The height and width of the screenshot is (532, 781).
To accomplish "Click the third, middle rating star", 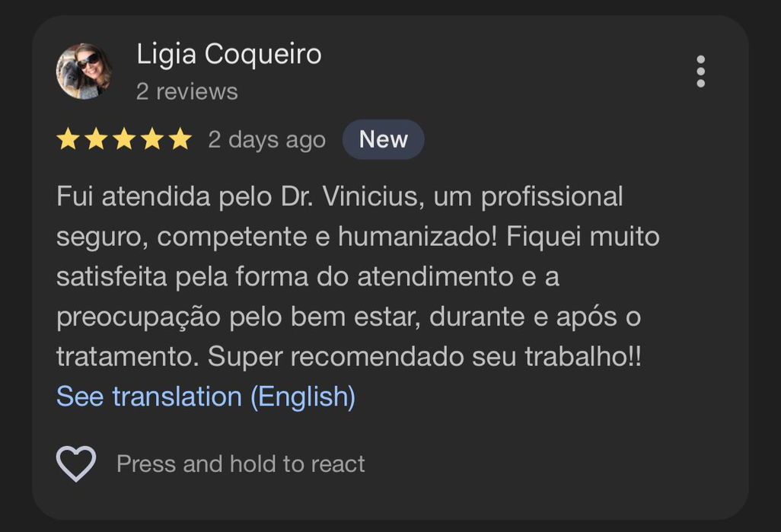I will 124,139.
